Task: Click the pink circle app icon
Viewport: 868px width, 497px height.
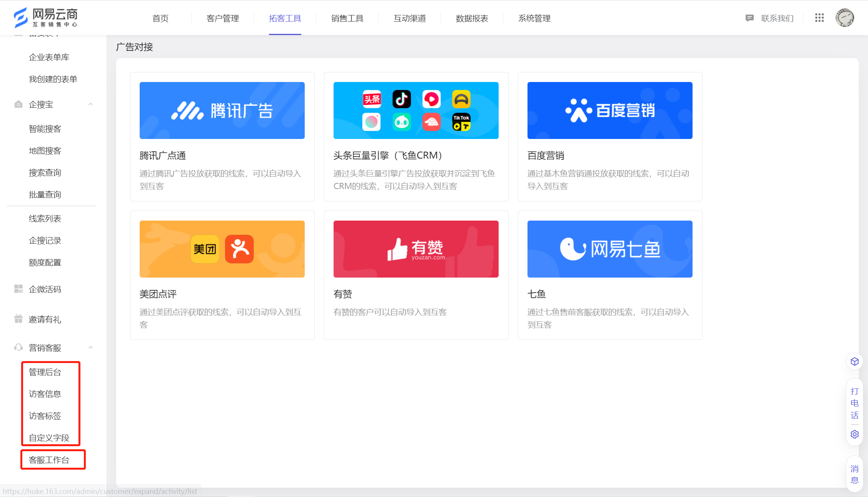Action: [372, 122]
